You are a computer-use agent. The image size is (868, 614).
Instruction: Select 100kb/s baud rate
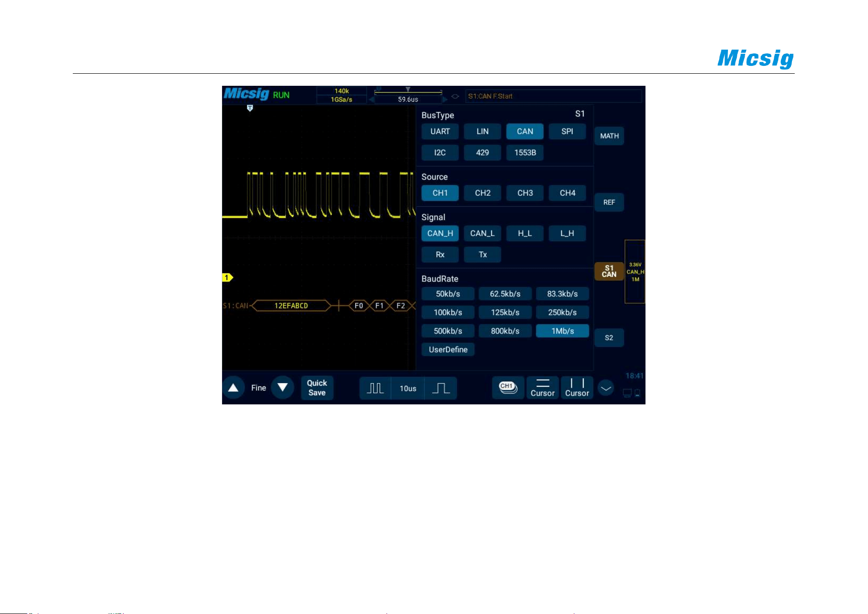pyautogui.click(x=448, y=313)
